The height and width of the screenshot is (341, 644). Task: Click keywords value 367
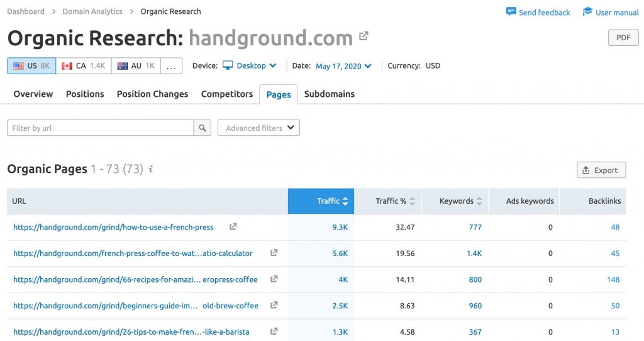click(475, 332)
